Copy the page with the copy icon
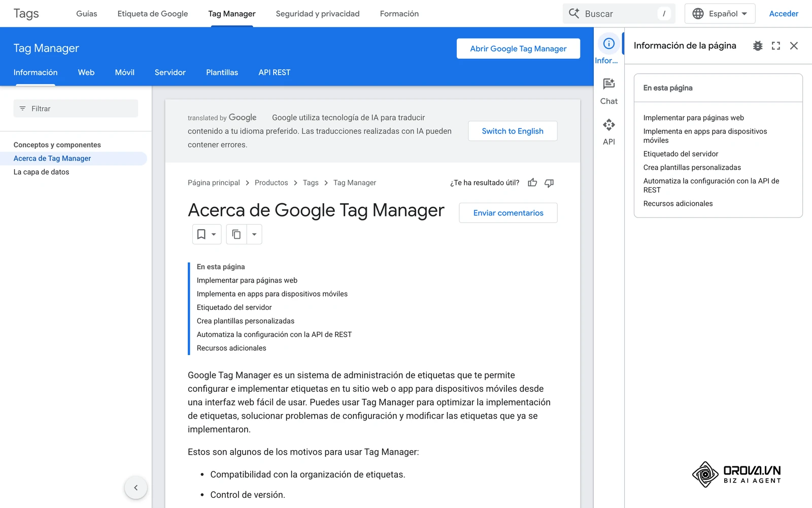The image size is (812, 508). (x=236, y=234)
